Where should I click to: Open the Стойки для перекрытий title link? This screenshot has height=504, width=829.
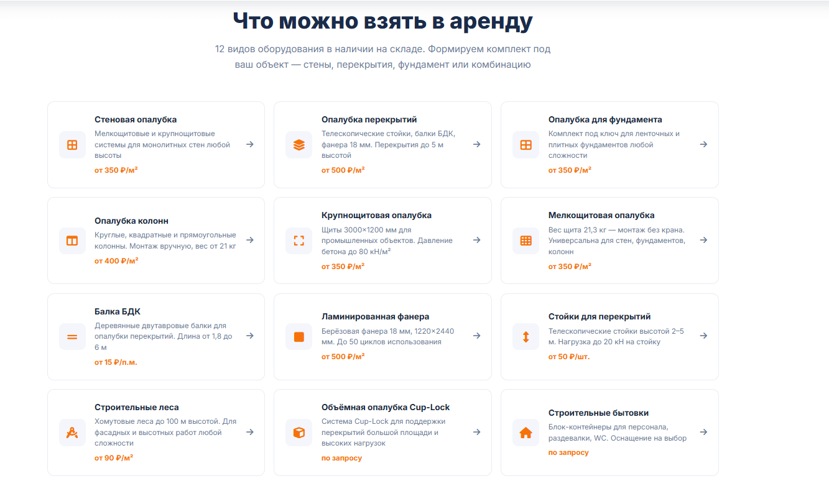point(600,316)
